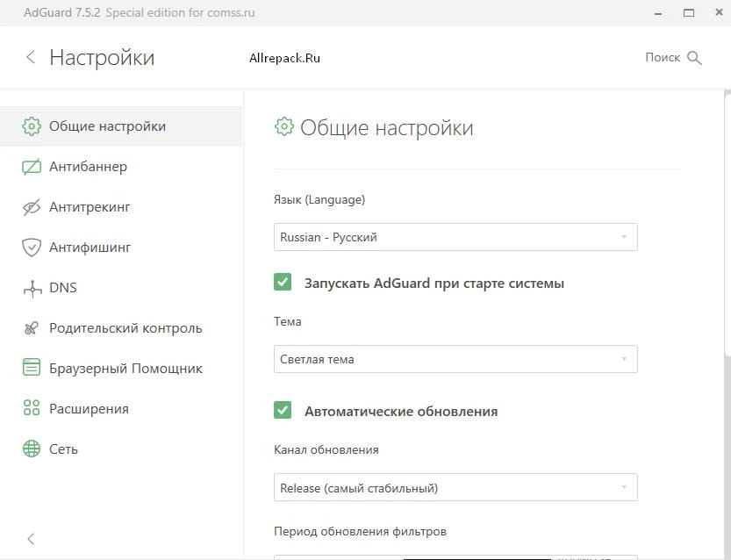Click the Период обновления фильтров label

tap(360, 532)
